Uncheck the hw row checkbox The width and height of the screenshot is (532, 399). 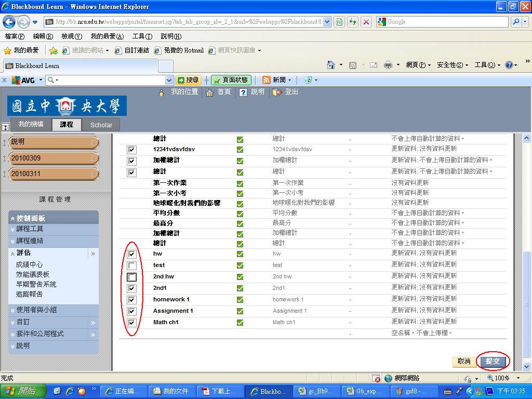[131, 254]
